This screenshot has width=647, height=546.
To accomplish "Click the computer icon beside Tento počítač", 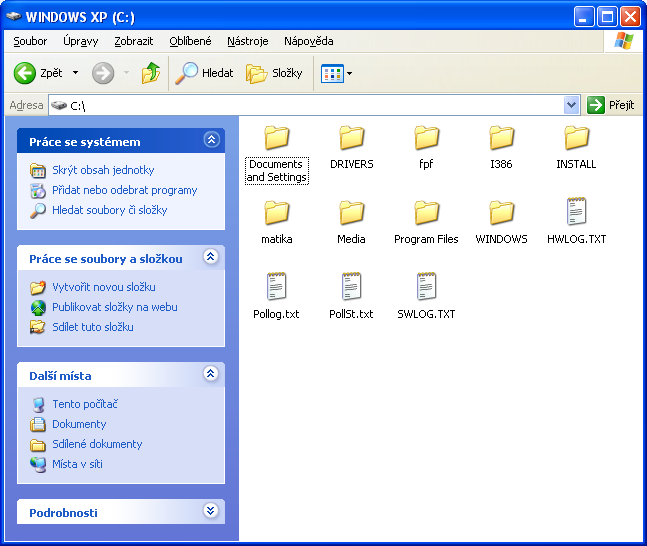I will 38,404.
